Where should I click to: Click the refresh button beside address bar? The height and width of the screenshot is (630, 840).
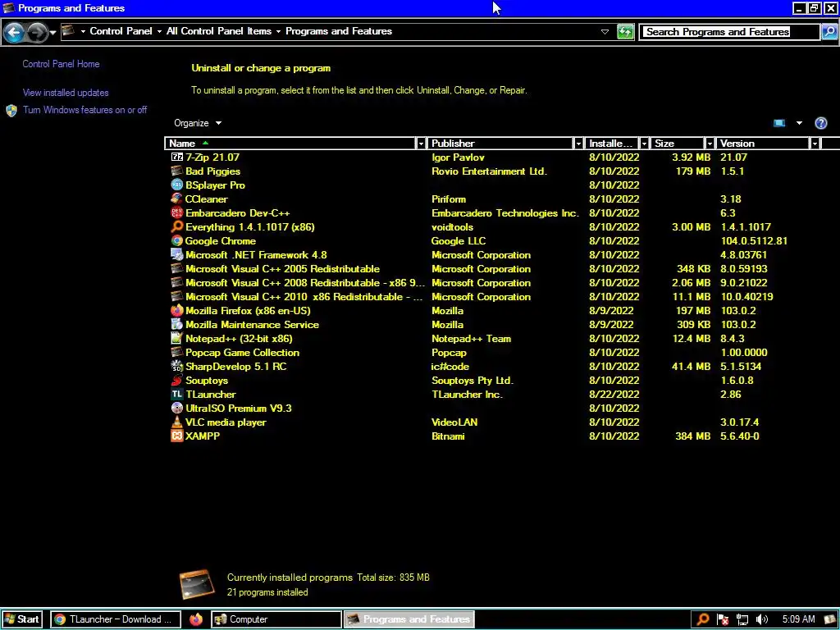point(625,32)
